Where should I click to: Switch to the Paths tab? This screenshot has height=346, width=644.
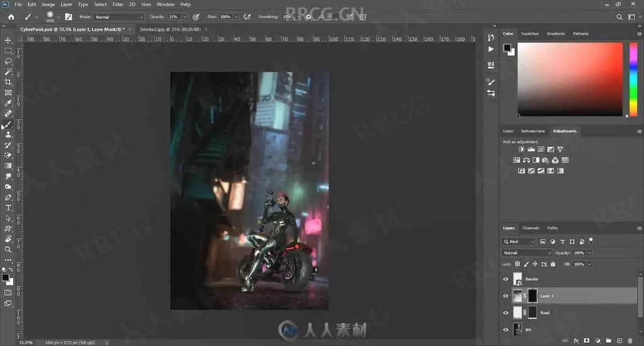(x=552, y=228)
